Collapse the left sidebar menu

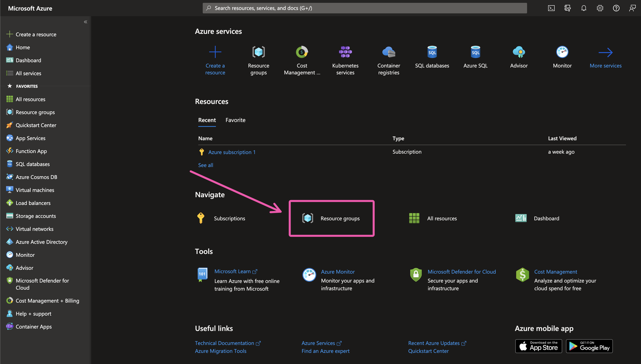click(86, 22)
